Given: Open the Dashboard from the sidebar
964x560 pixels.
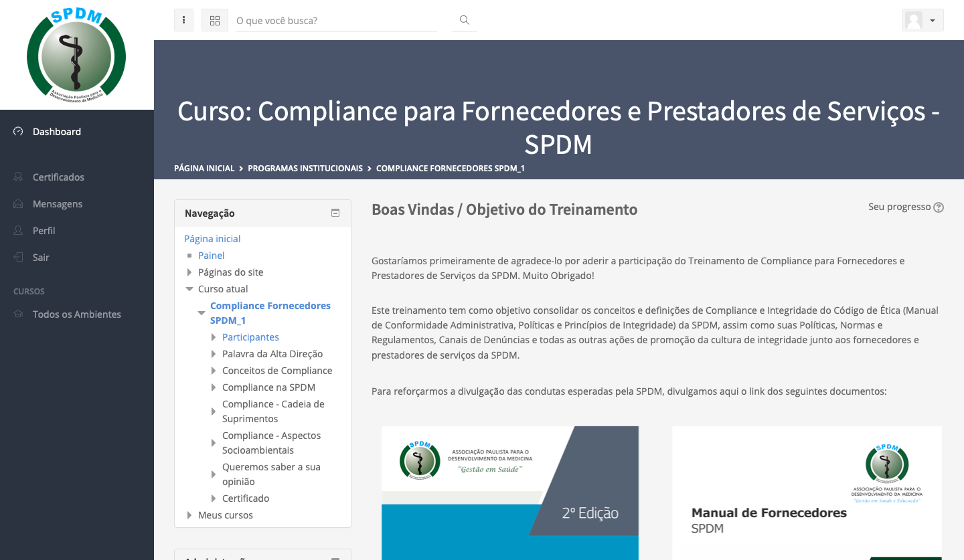Looking at the screenshot, I should point(56,131).
